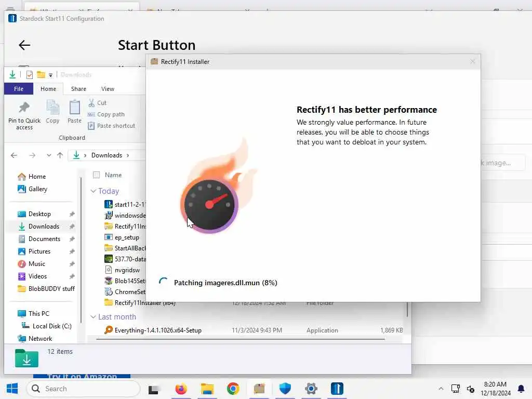
Task: Click Explorer forward navigation arrow
Action: pyautogui.click(x=32, y=155)
